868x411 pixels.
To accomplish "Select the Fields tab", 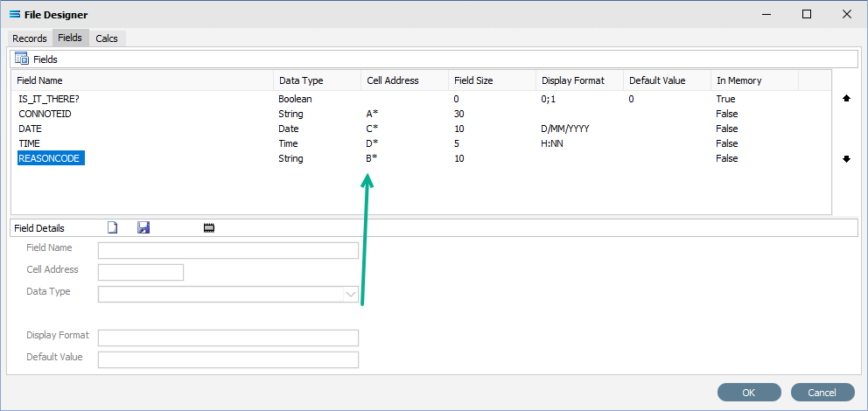I will (70, 38).
